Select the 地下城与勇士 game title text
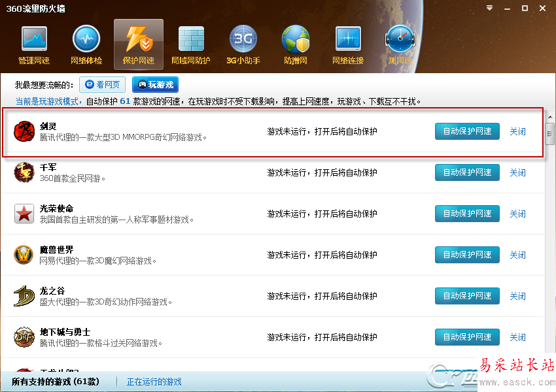Viewport: 556px width, 392px height. pyautogui.click(x=65, y=332)
